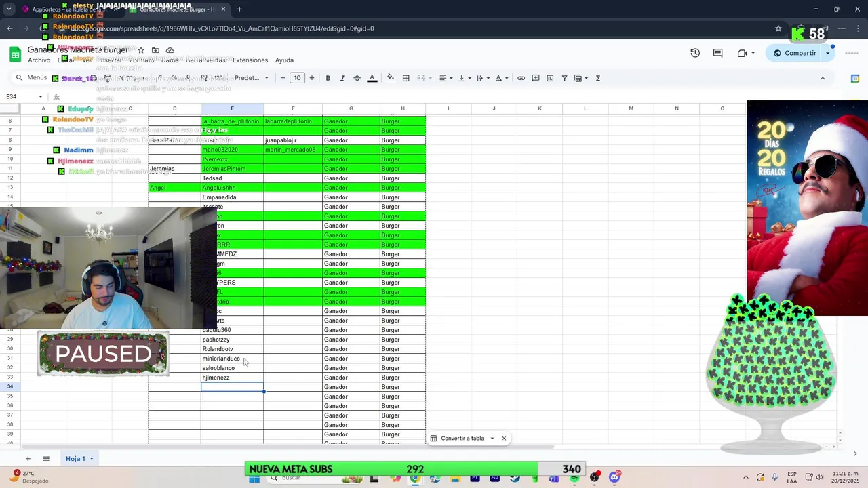This screenshot has height=488, width=868.
Task: Open Adobe Premiere Pro from taskbar
Action: (475, 478)
